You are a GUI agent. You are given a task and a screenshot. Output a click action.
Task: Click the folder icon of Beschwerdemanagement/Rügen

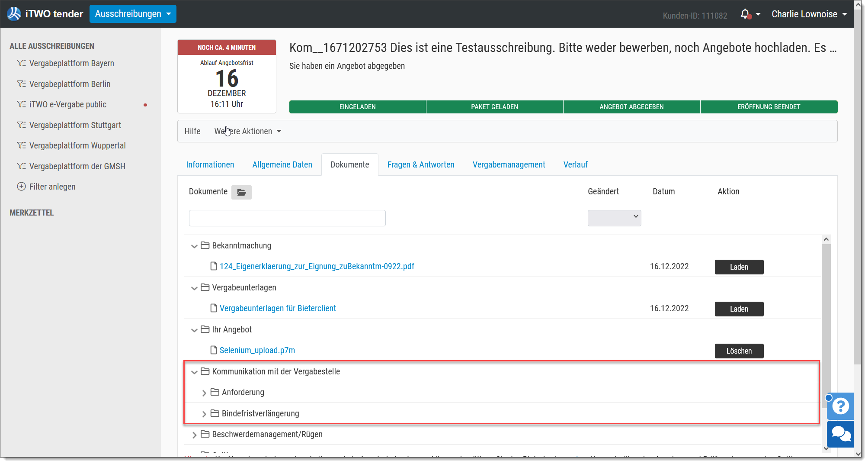tap(205, 434)
